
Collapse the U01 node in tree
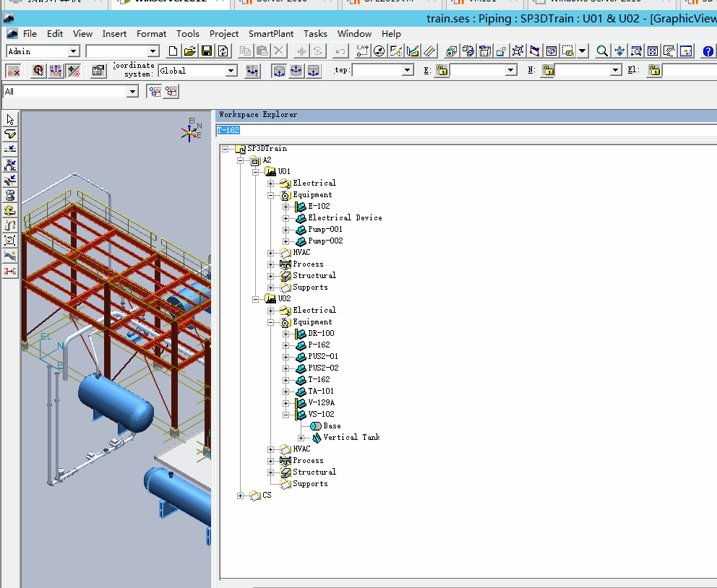pos(256,172)
